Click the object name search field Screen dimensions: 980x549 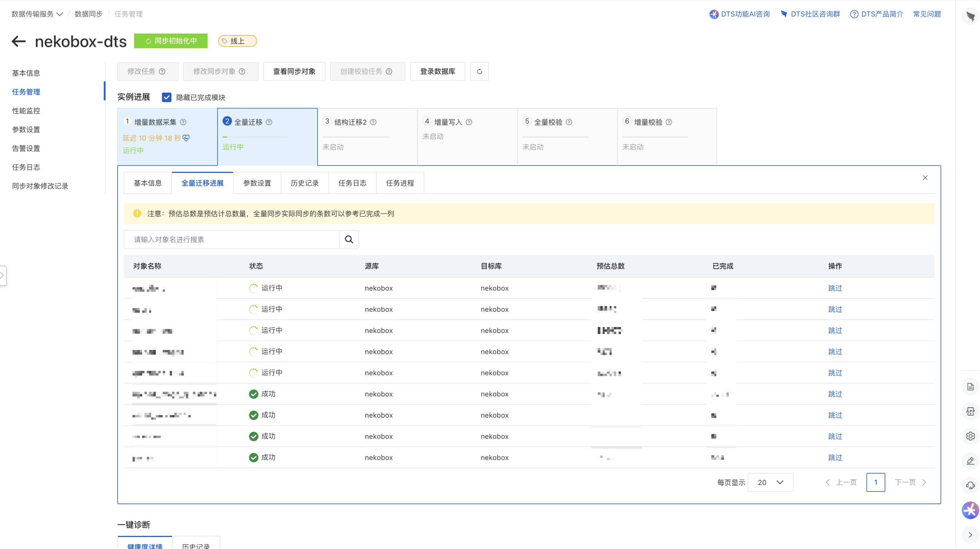[x=231, y=239]
